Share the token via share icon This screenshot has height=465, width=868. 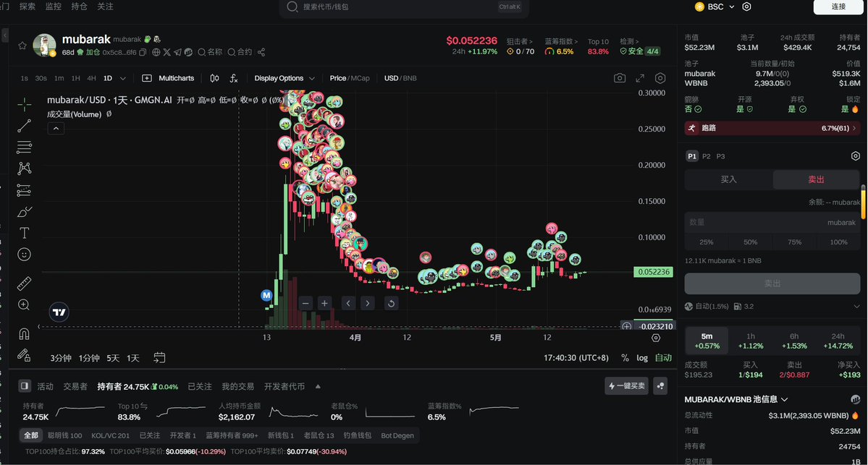click(x=261, y=53)
